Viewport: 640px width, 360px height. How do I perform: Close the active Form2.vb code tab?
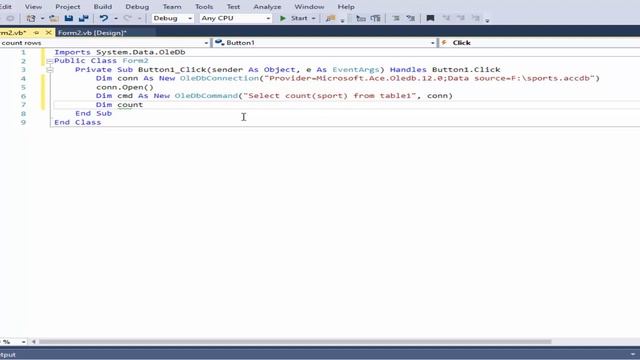tap(49, 33)
